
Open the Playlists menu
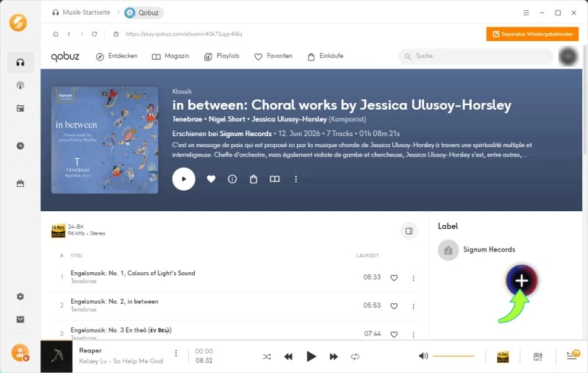pos(222,56)
